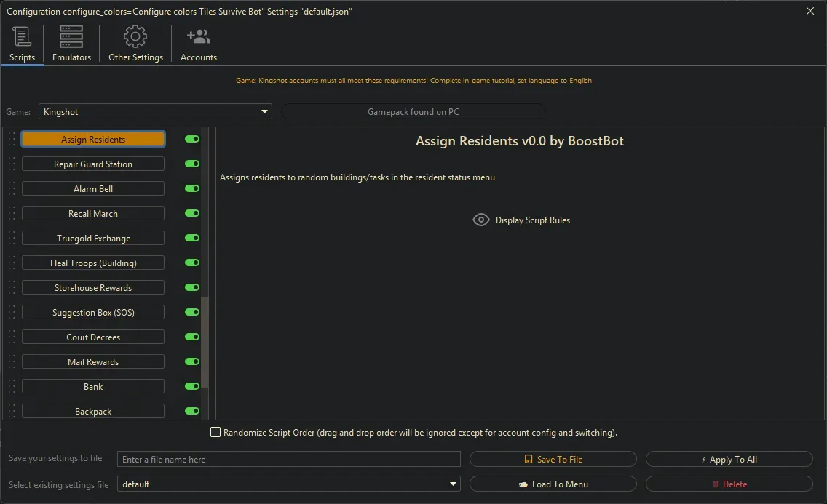Viewport: 827px width, 504px height.
Task: Check the Randomize Script Order checkbox
Action: pos(215,432)
